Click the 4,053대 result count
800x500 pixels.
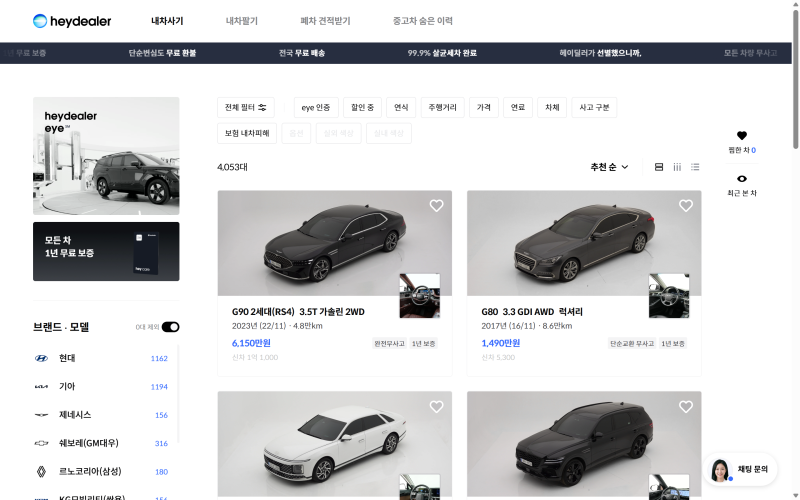coord(232,167)
